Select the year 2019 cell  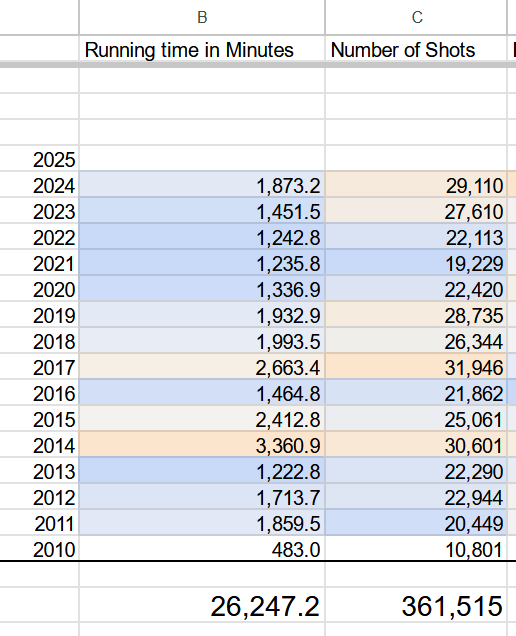39,315
